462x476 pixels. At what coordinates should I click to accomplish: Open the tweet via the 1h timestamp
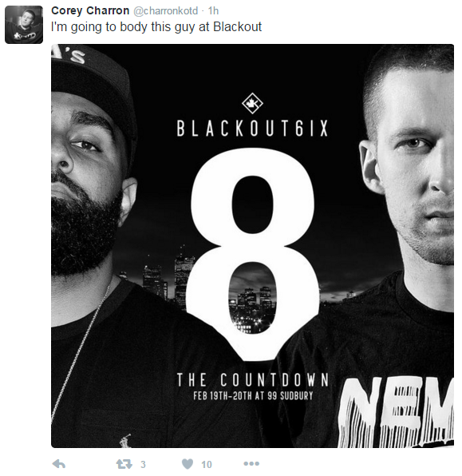click(213, 11)
